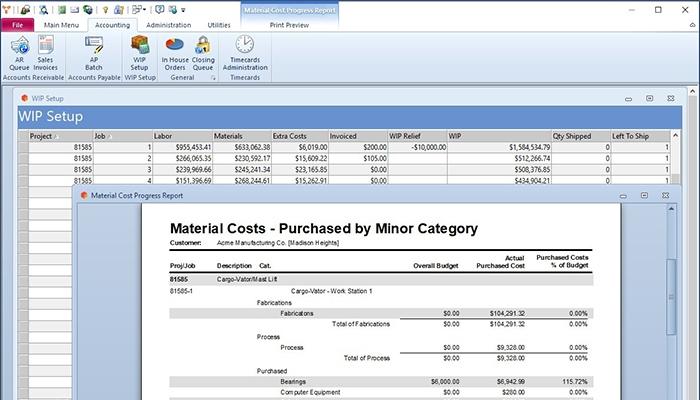This screenshot has width=700, height=400.
Task: Click the WIP Setup grid scroll up arrow
Action: pos(675,135)
